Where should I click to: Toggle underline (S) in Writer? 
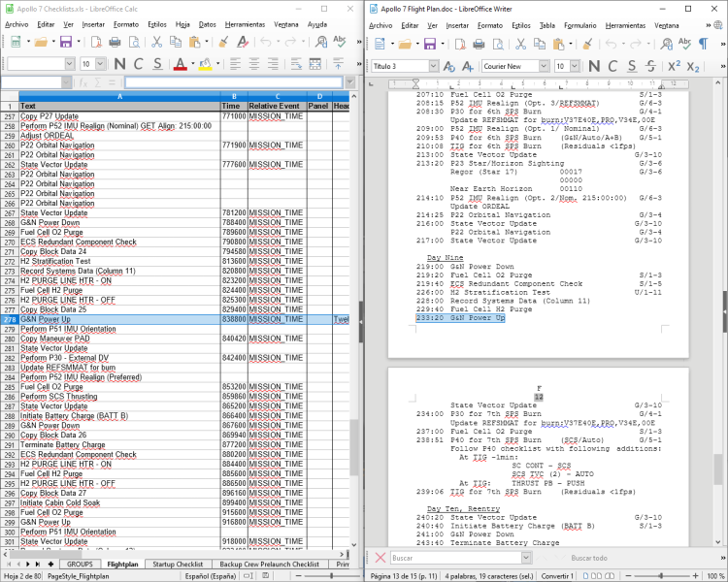tap(632, 66)
